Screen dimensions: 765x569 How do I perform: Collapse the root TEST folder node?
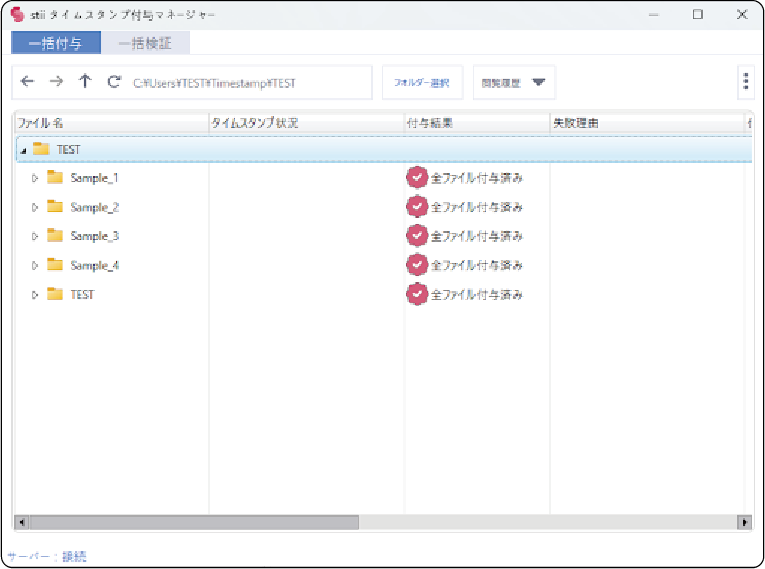pyautogui.click(x=24, y=150)
